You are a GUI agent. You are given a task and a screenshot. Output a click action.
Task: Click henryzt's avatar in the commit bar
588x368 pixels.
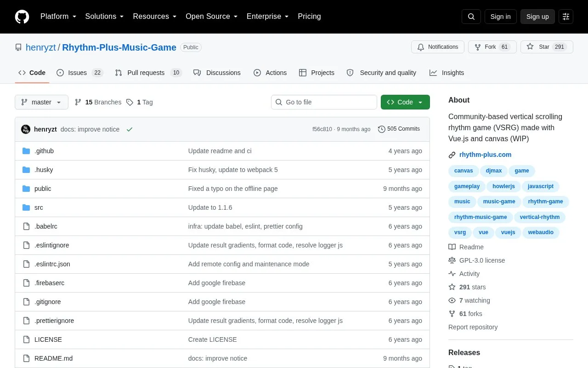(x=26, y=129)
